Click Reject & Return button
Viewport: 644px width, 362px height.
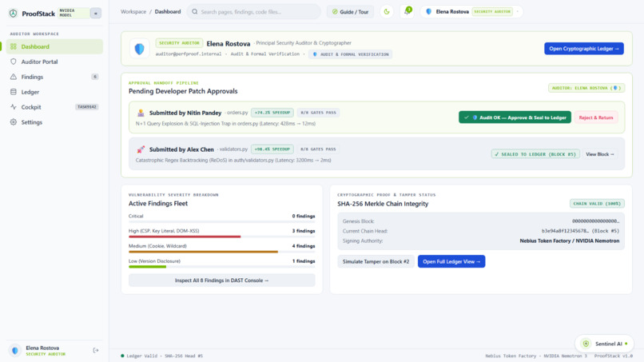pyautogui.click(x=595, y=117)
